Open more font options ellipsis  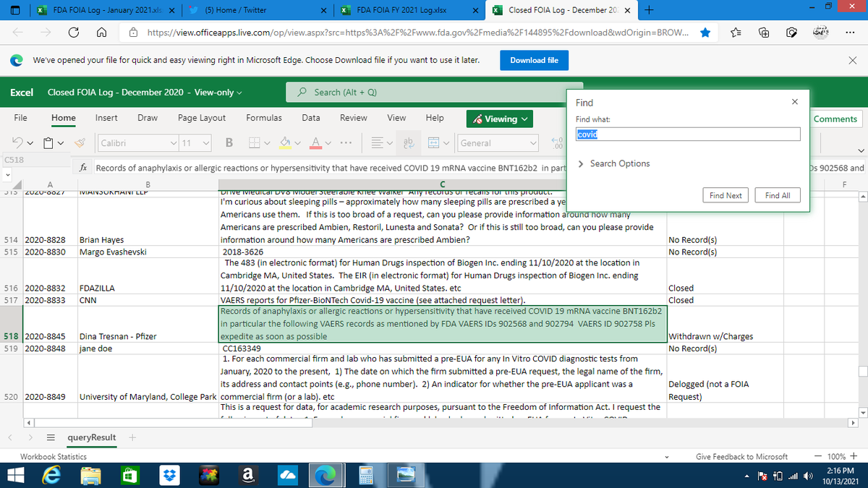[x=346, y=143]
